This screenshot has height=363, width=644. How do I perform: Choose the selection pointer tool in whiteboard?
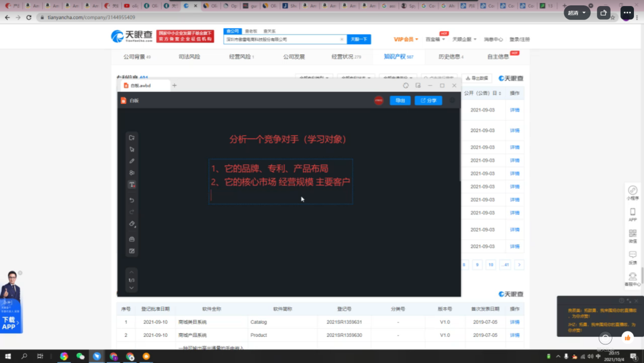pyautogui.click(x=132, y=150)
